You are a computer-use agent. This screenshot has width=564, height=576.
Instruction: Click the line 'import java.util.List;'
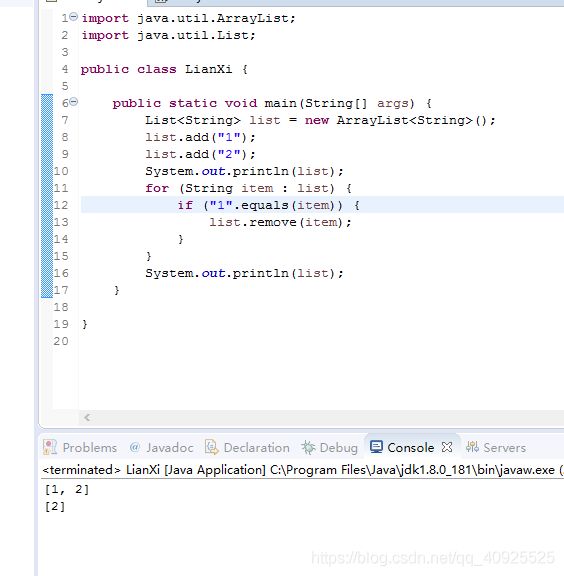coord(168,35)
